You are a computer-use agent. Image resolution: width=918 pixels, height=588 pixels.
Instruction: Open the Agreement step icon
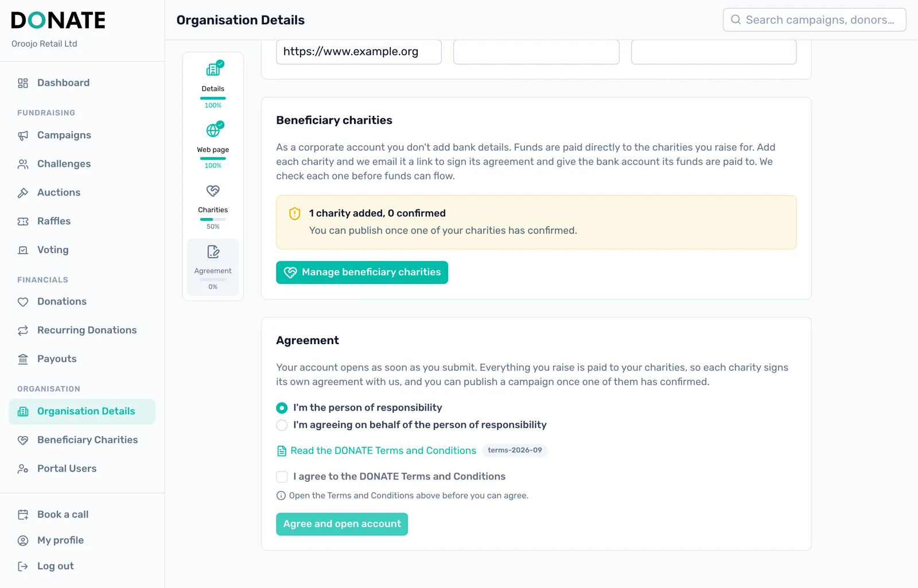[213, 252]
